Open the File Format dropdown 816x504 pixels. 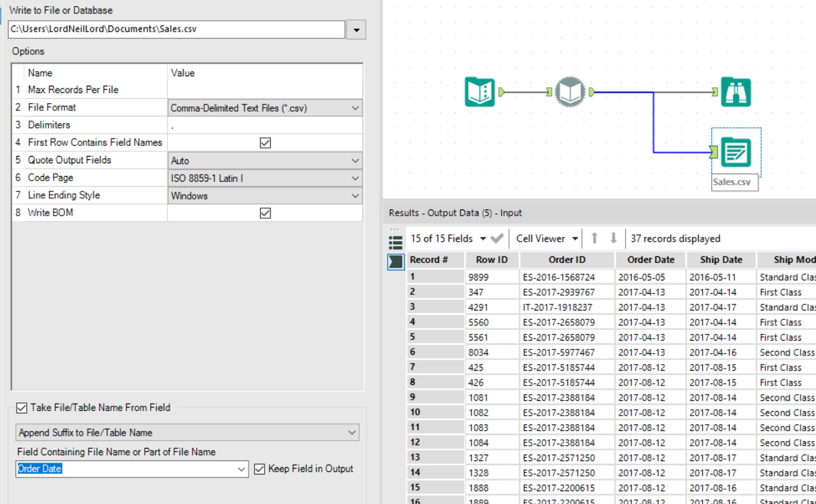(356, 107)
